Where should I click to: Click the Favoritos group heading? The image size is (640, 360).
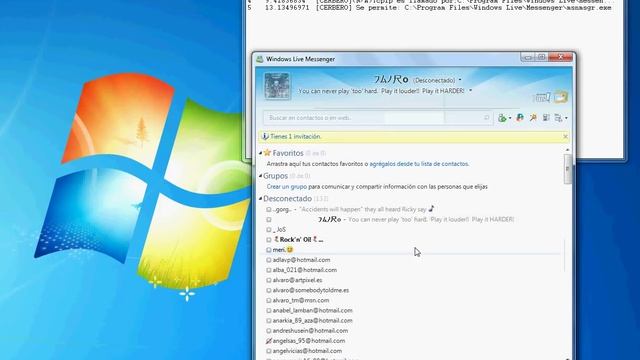[288, 153]
